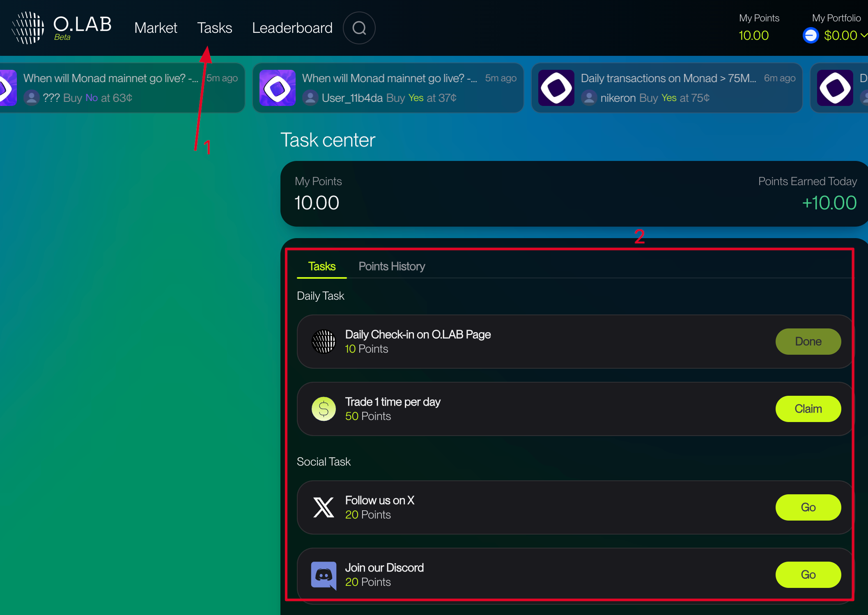The image size is (868, 615).
Task: Open the search magnifier icon
Action: 359,28
